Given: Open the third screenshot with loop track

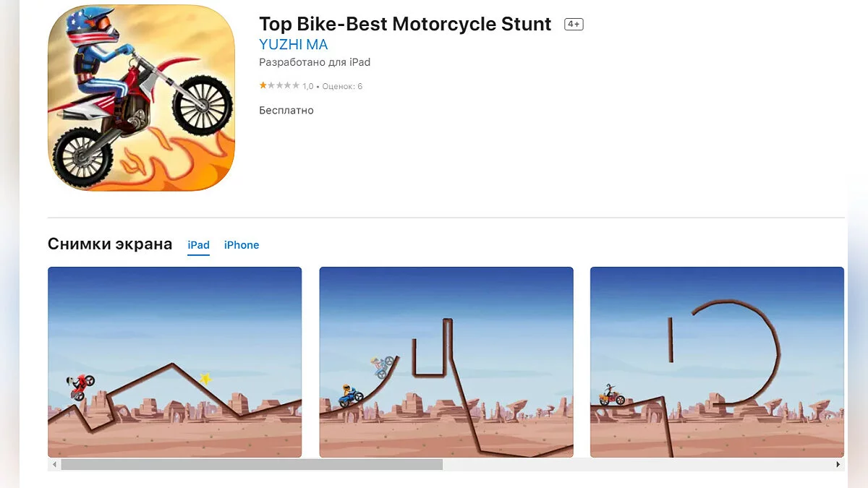Looking at the screenshot, I should click(717, 362).
